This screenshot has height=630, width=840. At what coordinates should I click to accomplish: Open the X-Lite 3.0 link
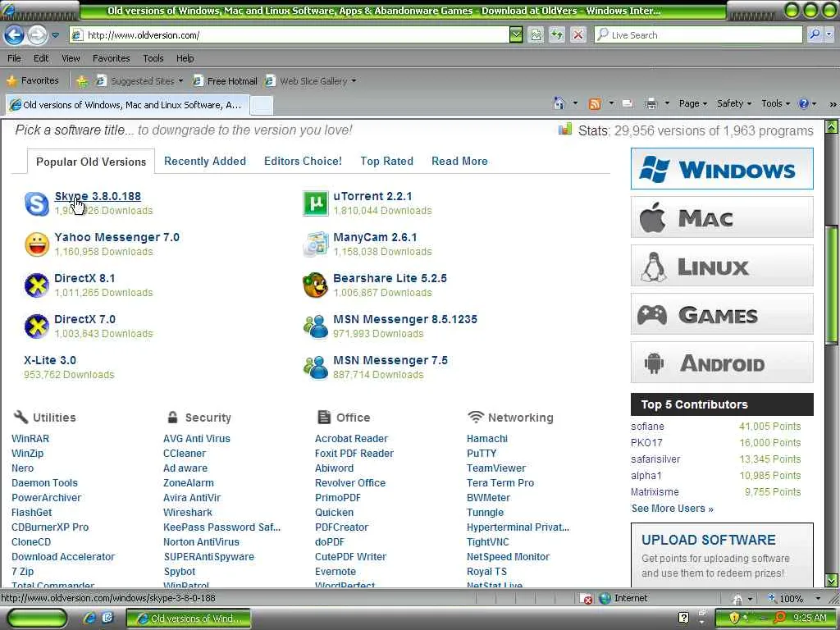(x=50, y=360)
